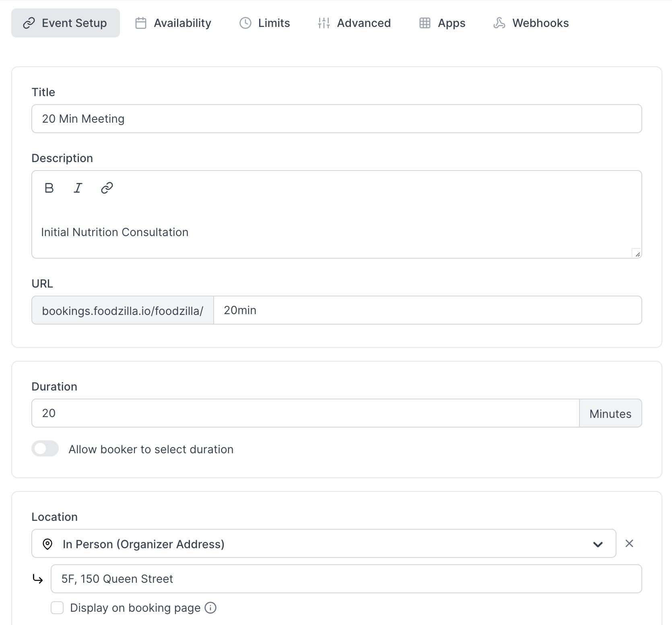Screen dimensions: 672x625
Task: Click the Duration input field
Action: pos(305,413)
